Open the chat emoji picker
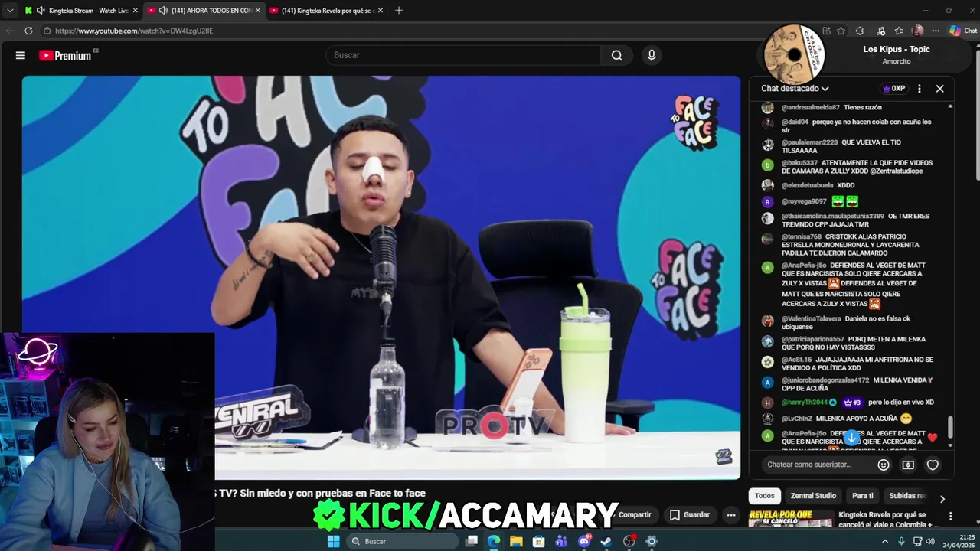The image size is (980, 551). (884, 465)
